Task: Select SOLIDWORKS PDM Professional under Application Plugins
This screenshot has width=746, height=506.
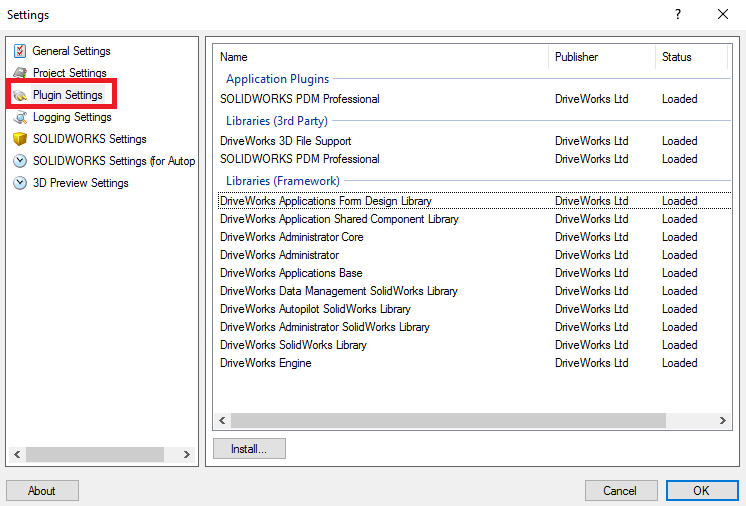Action: (x=474, y=99)
